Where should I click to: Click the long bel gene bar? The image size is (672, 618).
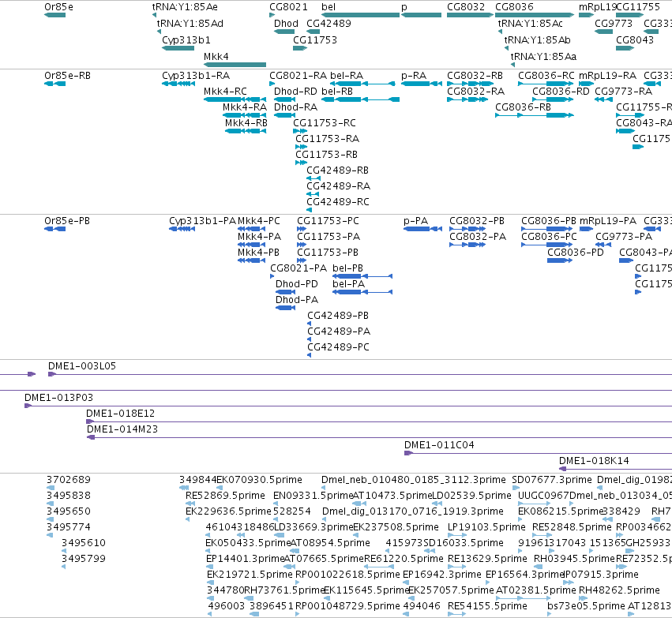coord(360,15)
